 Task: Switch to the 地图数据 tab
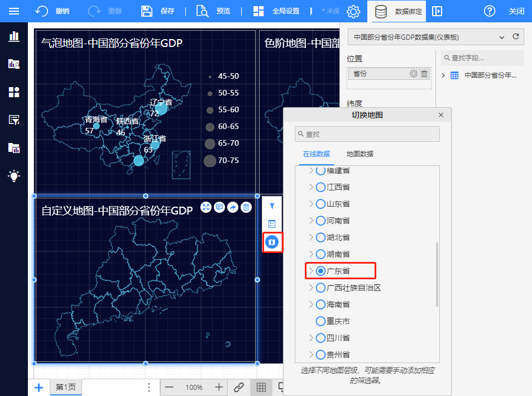[x=360, y=154]
